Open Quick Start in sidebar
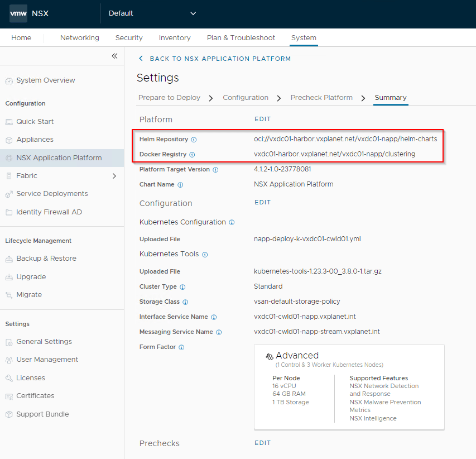 click(35, 122)
